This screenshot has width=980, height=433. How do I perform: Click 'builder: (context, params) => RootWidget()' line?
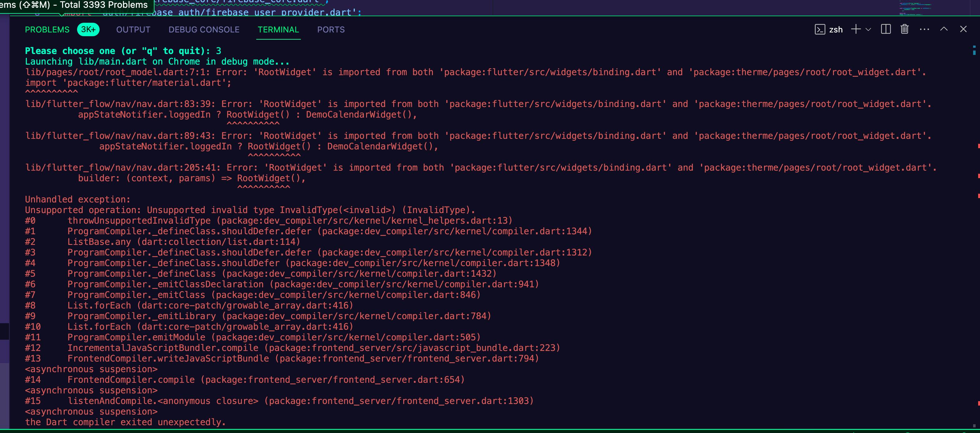pyautogui.click(x=192, y=178)
